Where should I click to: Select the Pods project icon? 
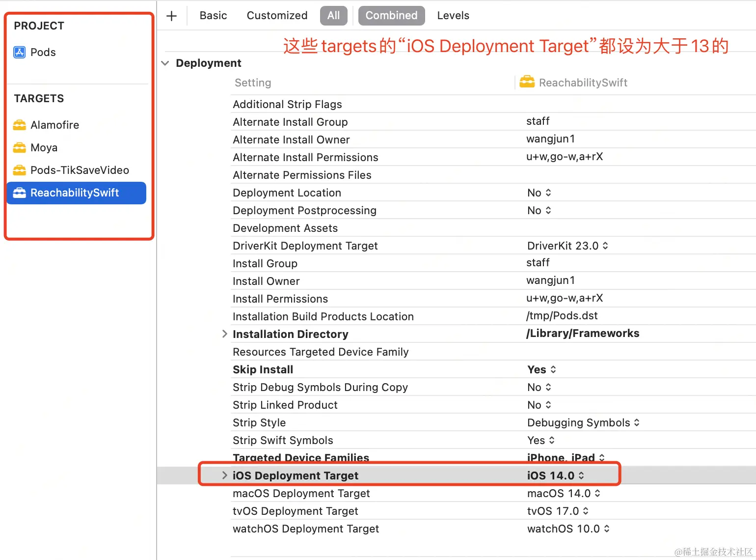[20, 52]
